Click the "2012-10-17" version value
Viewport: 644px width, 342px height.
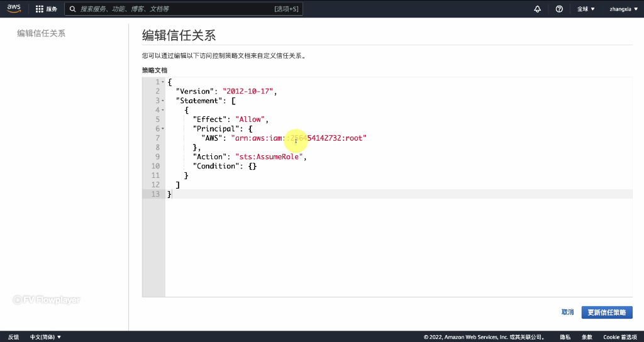248,91
